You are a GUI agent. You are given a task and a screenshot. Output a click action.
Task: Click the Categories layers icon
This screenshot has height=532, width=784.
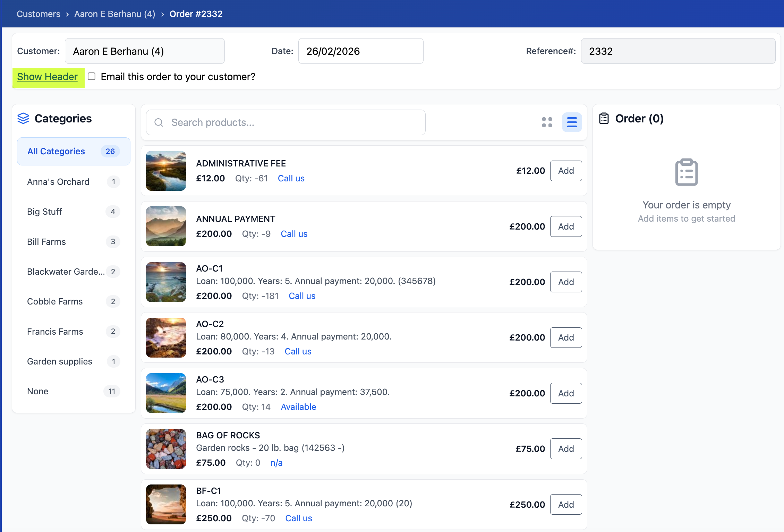point(23,118)
